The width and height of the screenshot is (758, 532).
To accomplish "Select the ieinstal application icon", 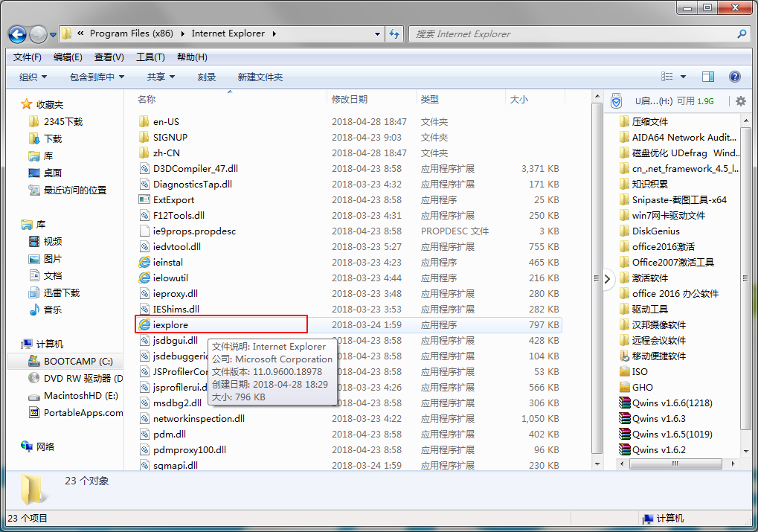I will coord(144,262).
